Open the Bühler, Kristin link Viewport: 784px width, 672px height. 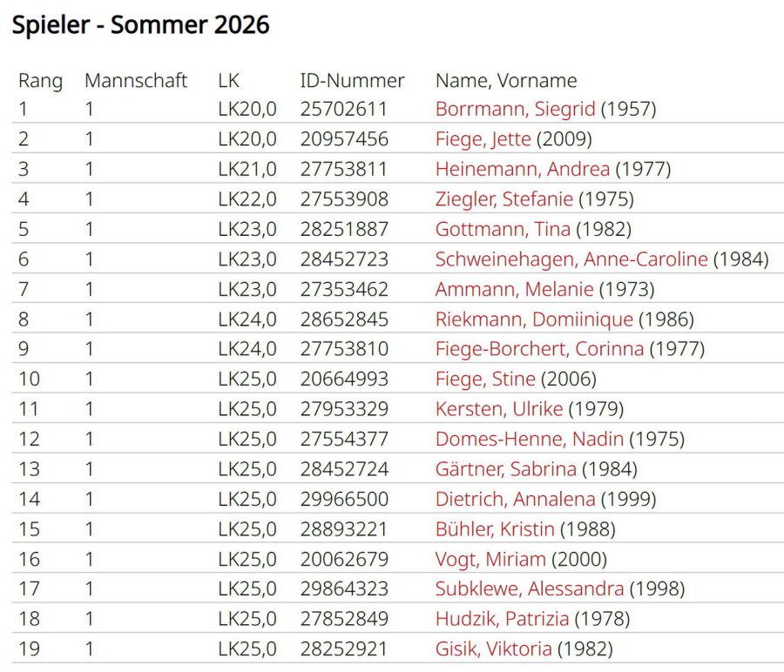(495, 529)
